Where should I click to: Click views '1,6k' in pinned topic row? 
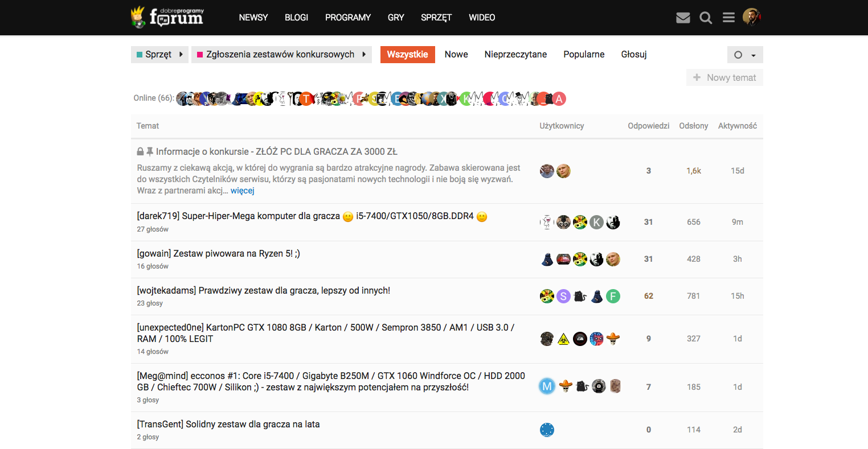694,171
